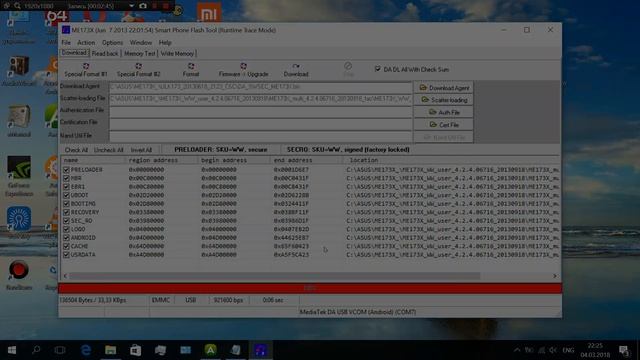The image size is (640, 360).
Task: Open the AudioWizard desktop shortcut
Action: click(x=19, y=71)
